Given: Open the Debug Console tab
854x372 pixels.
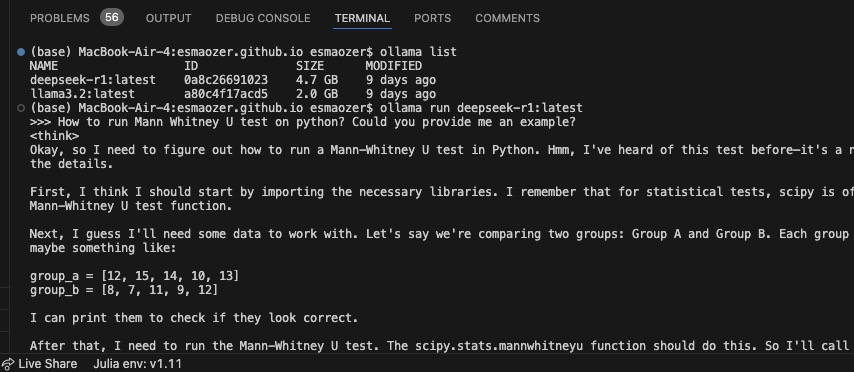Looking at the screenshot, I should [x=263, y=18].
